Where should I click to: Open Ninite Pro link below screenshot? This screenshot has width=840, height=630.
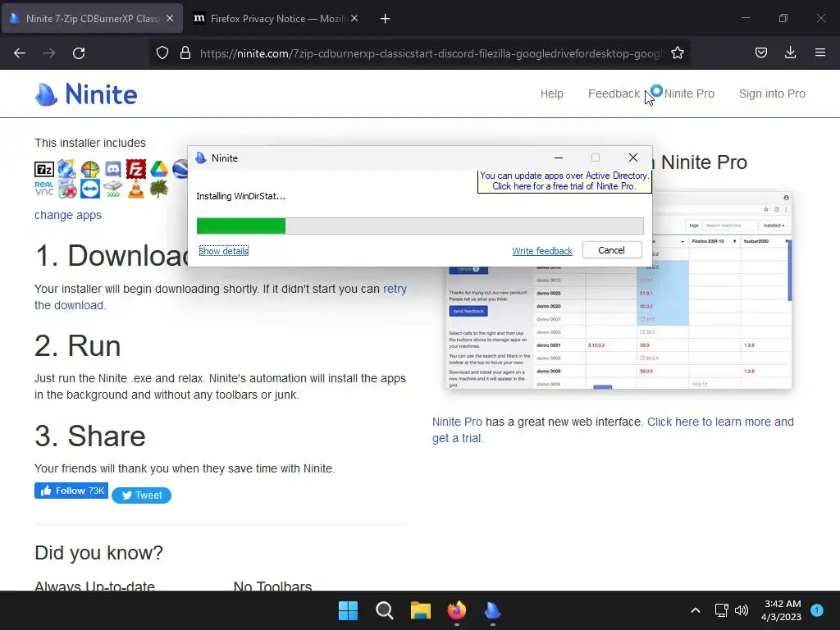pyautogui.click(x=457, y=422)
